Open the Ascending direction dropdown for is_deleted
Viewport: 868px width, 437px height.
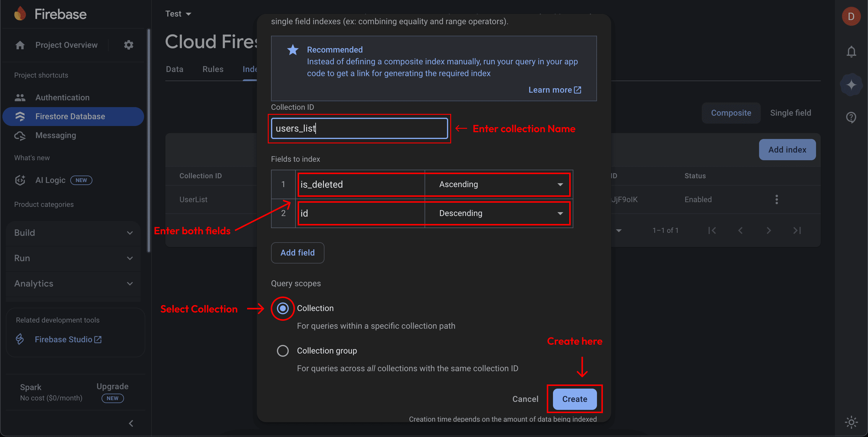560,184
